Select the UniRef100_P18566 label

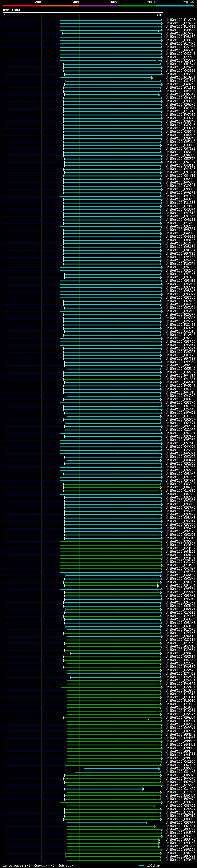[x=180, y=565]
